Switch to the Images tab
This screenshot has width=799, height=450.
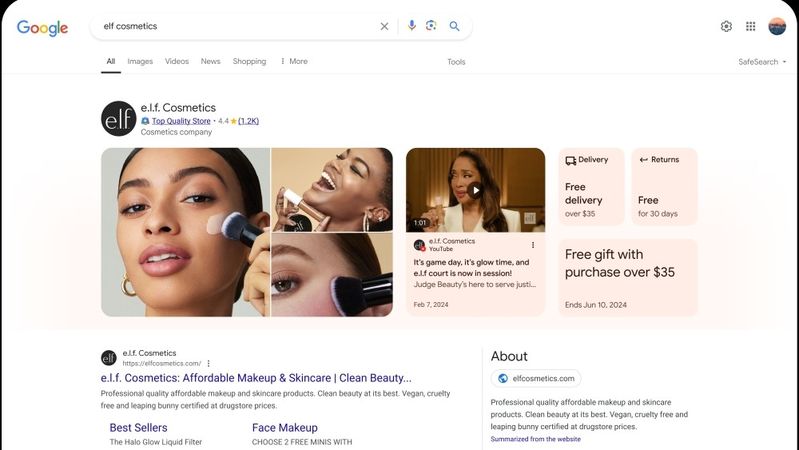tap(140, 61)
